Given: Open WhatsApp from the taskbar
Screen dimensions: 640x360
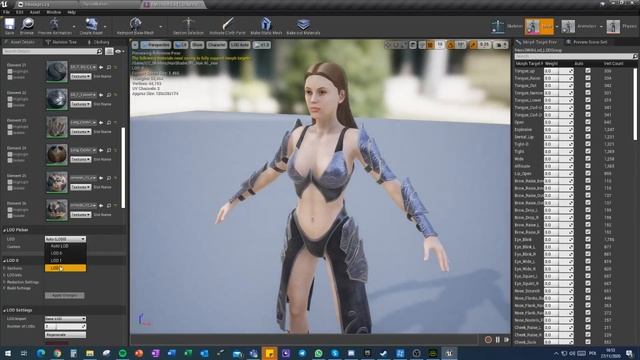Looking at the screenshot, I should click(x=318, y=353).
